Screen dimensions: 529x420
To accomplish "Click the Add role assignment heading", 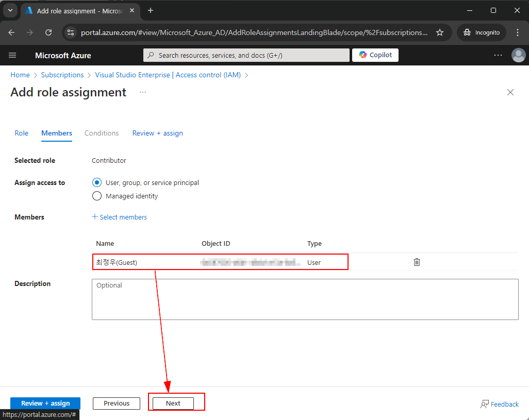I will point(69,92).
